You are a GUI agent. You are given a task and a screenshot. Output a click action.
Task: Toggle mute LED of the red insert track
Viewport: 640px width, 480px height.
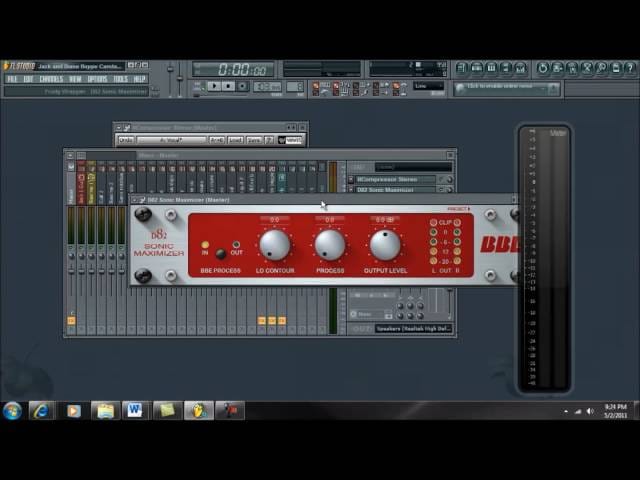point(81,248)
